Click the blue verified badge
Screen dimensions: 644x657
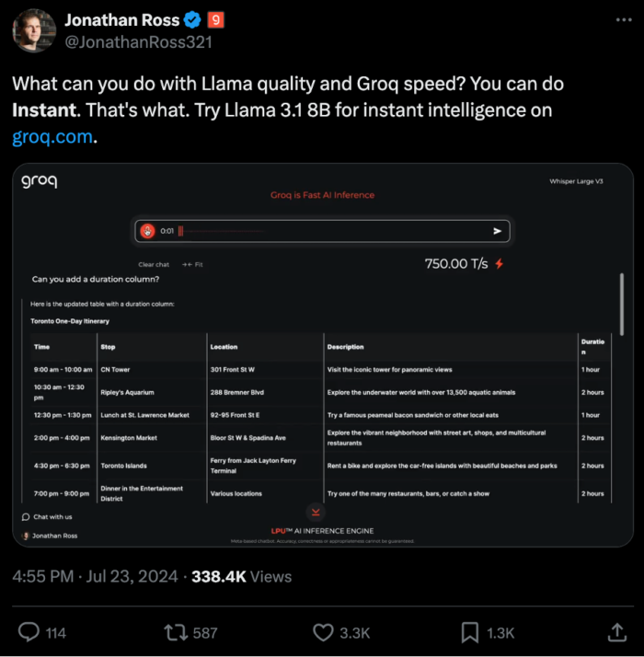click(188, 19)
